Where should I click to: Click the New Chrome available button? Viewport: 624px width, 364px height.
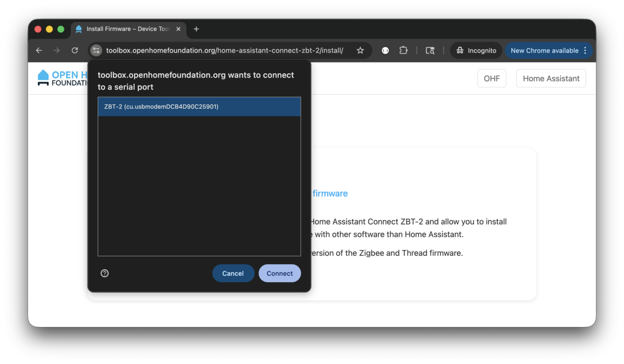click(x=544, y=50)
